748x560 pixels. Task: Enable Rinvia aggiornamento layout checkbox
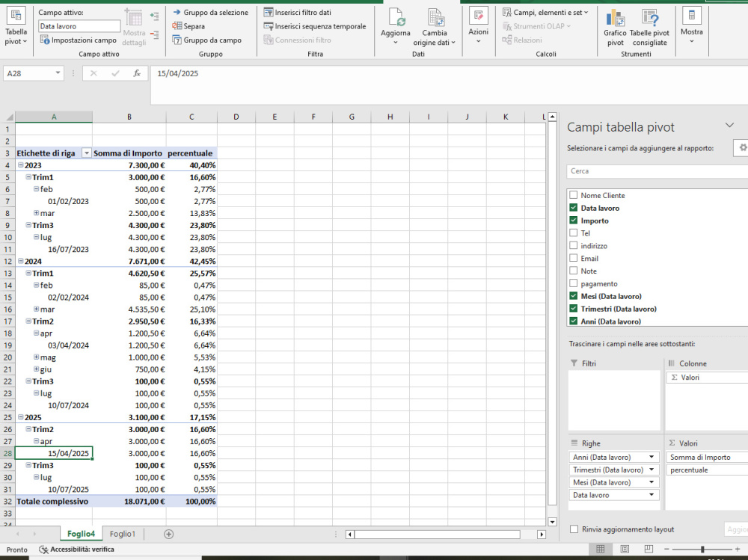pyautogui.click(x=574, y=529)
